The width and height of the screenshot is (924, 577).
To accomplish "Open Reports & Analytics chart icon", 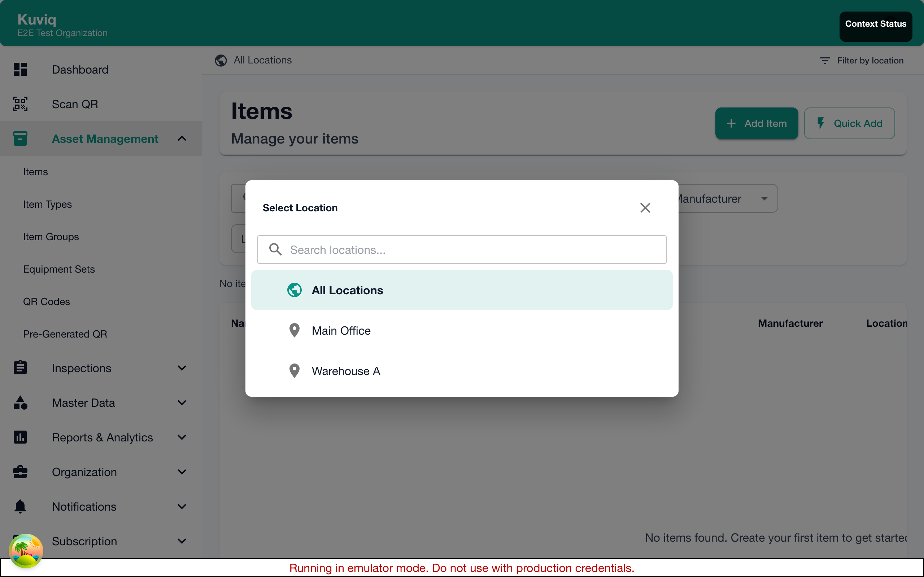I will (20, 437).
